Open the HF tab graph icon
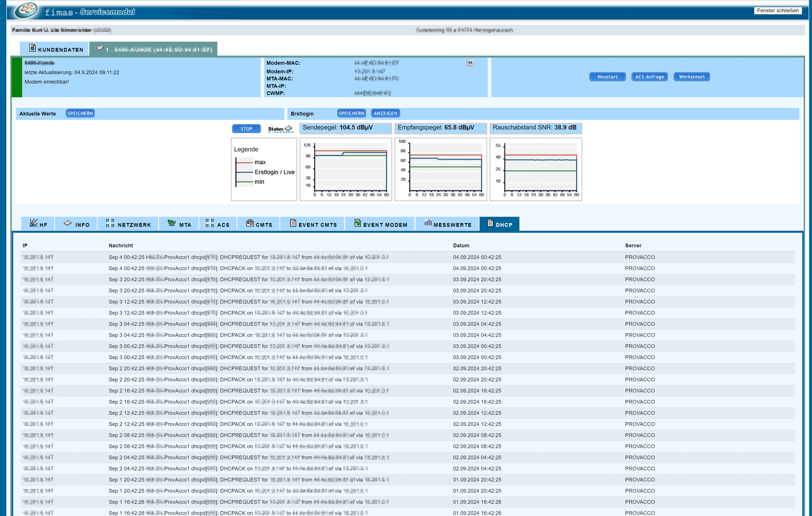Screen dimensions: 812x516 tap(33, 223)
